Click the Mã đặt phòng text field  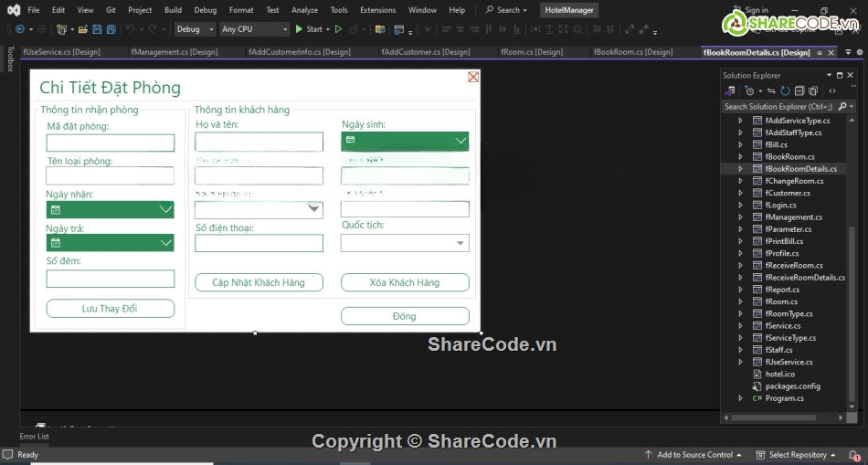click(x=111, y=143)
